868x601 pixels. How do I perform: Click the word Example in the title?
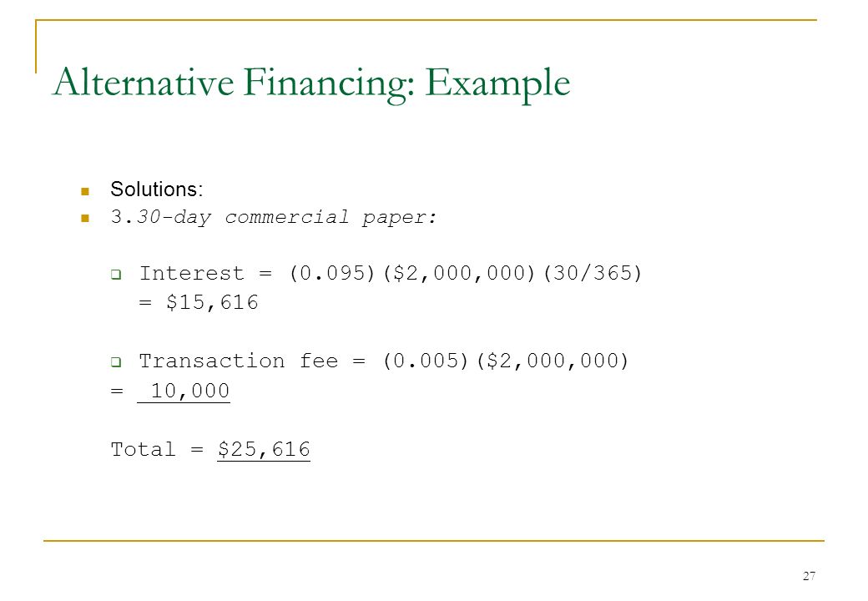[x=497, y=84]
